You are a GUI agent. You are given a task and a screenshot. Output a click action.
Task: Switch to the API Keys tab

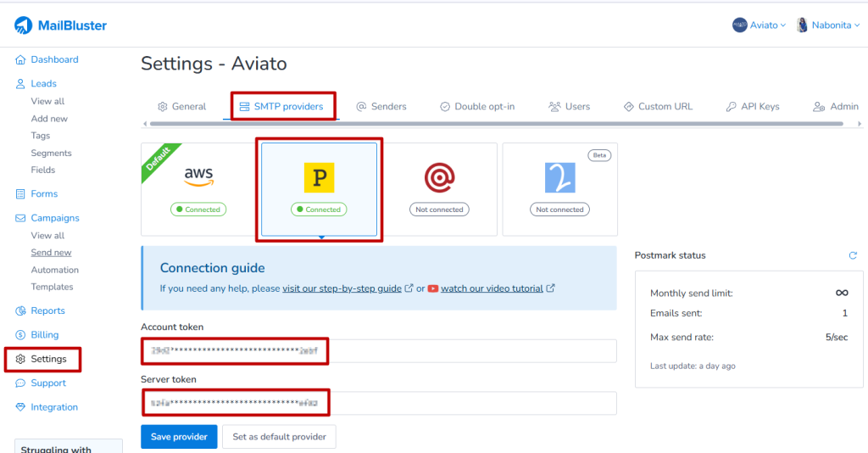click(x=753, y=106)
